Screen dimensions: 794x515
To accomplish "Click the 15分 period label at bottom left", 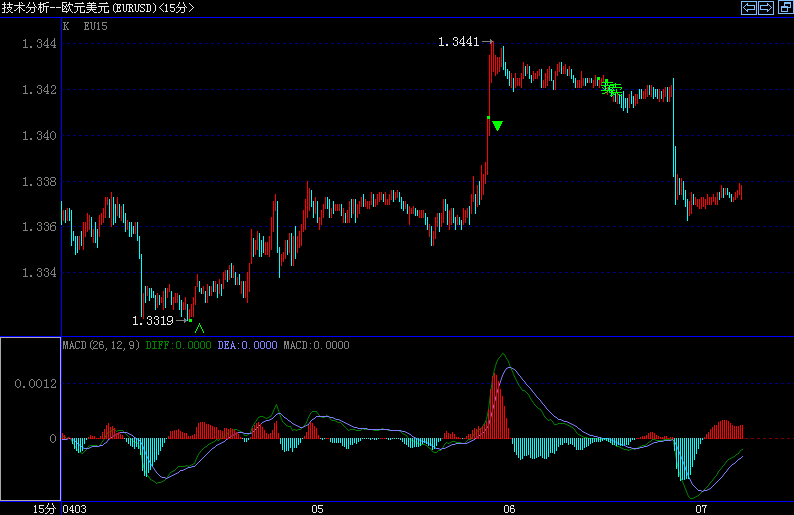I will [x=45, y=509].
